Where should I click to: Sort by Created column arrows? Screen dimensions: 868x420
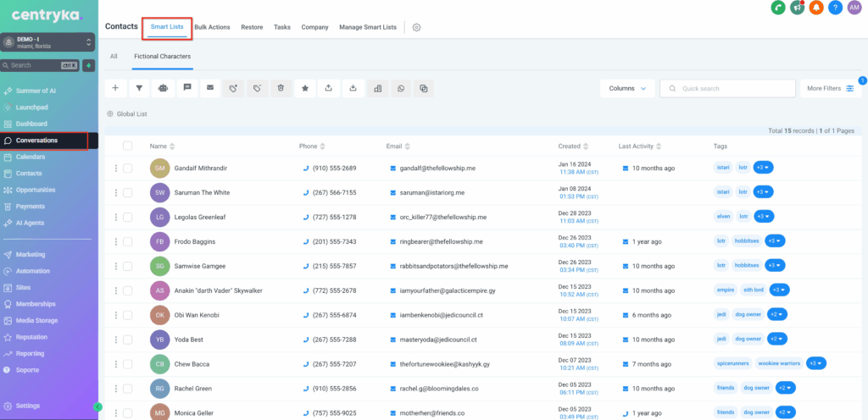(585, 146)
